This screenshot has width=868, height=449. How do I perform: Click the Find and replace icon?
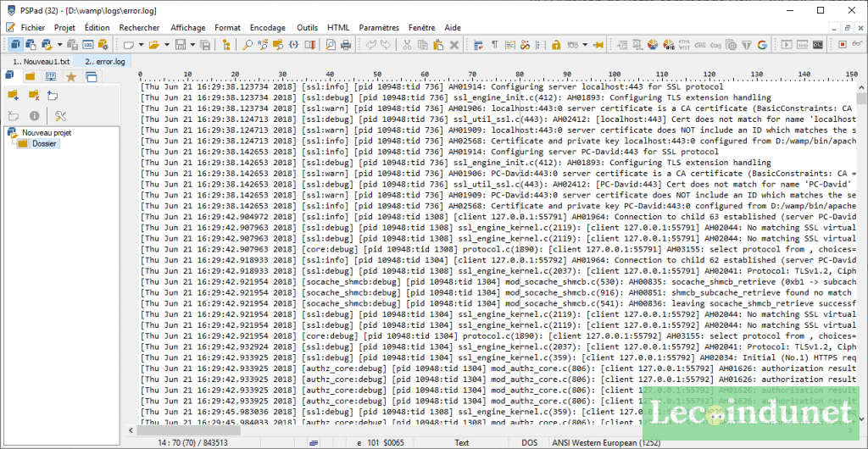(x=263, y=45)
